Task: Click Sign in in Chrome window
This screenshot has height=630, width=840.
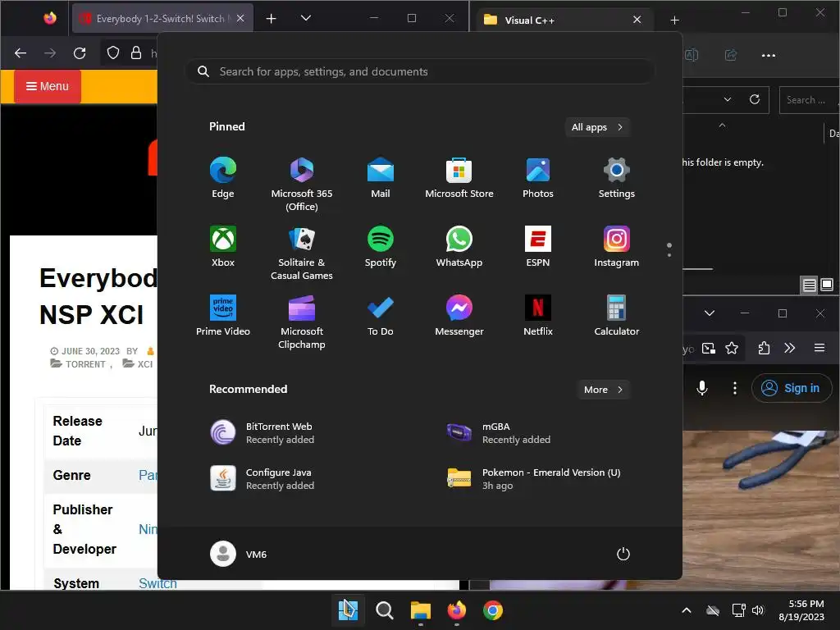Action: tap(792, 388)
